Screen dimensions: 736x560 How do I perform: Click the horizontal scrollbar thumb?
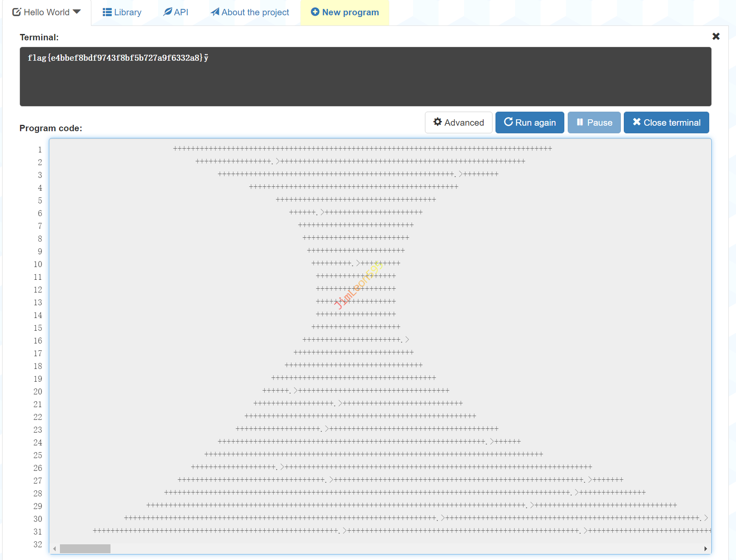[x=85, y=549]
